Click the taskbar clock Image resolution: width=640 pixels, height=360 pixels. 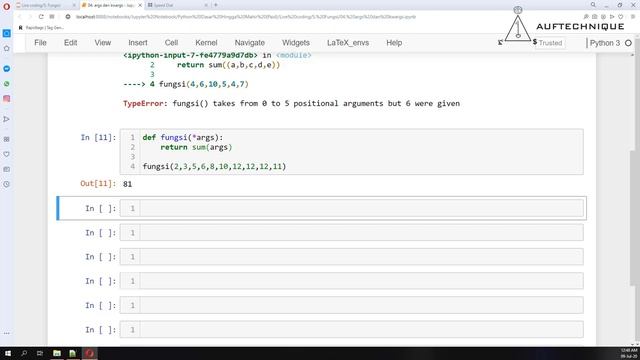click(629, 353)
